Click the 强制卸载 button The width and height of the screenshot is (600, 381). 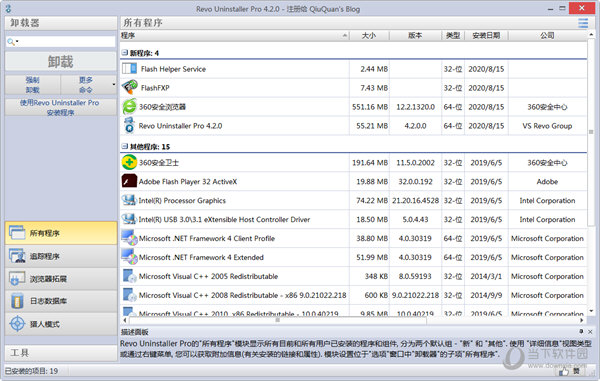[x=33, y=85]
